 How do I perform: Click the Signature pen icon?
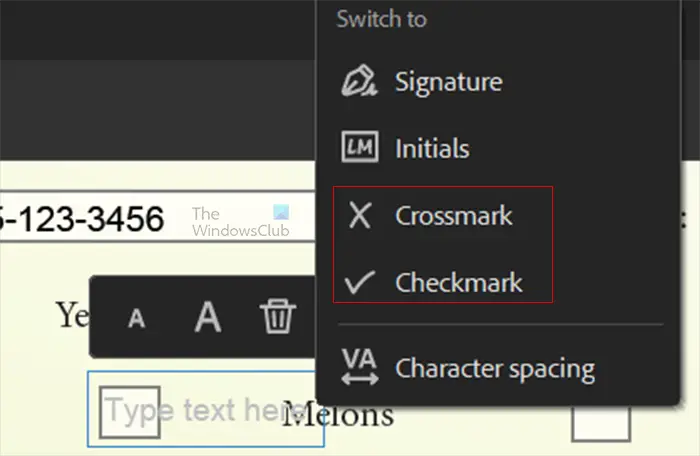359,81
